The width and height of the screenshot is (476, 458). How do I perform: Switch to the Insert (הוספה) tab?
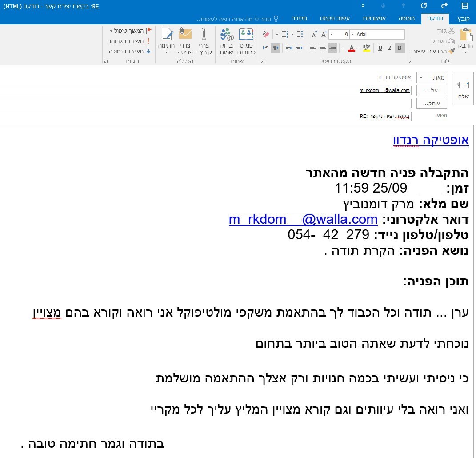click(407, 19)
